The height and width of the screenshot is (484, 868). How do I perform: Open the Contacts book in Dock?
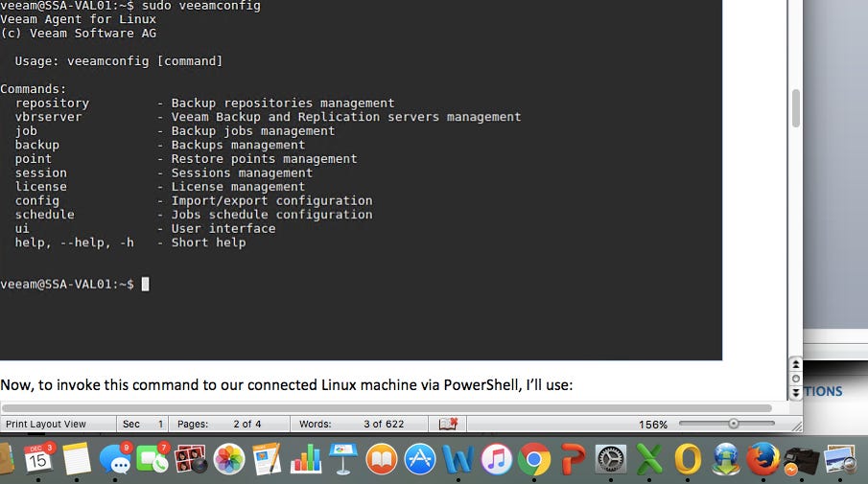[7, 459]
